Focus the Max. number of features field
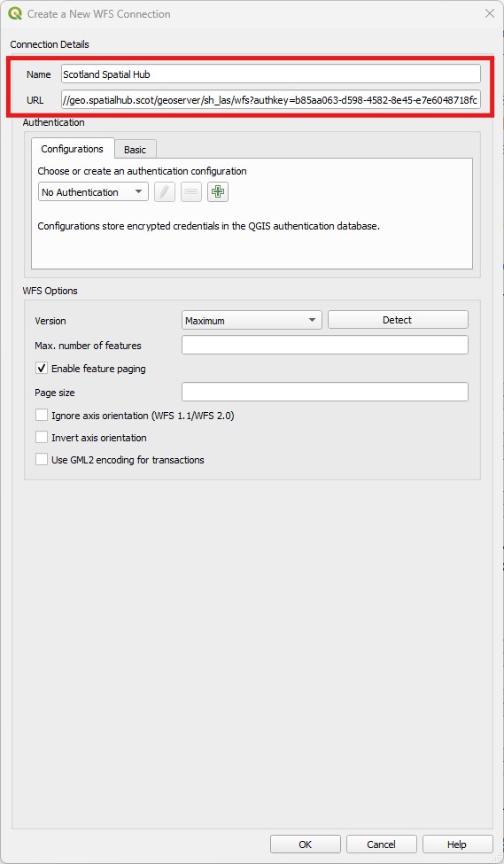Screen dimensions: 504x864 coord(325,345)
